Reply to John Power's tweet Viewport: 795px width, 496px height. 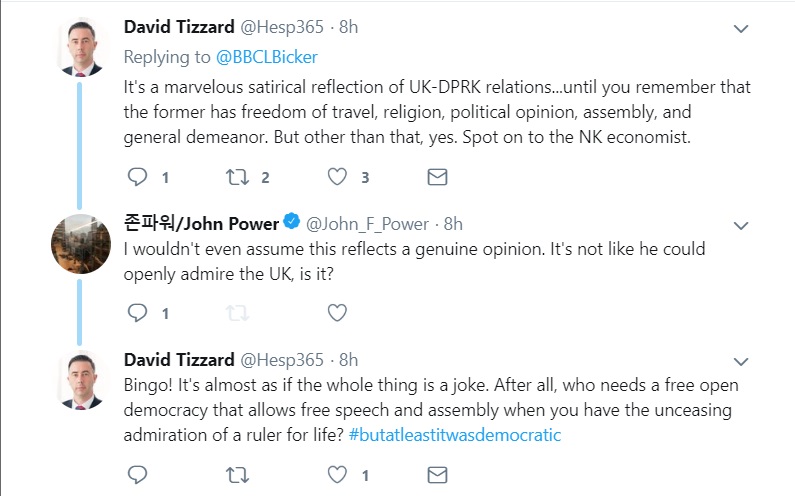(x=138, y=313)
